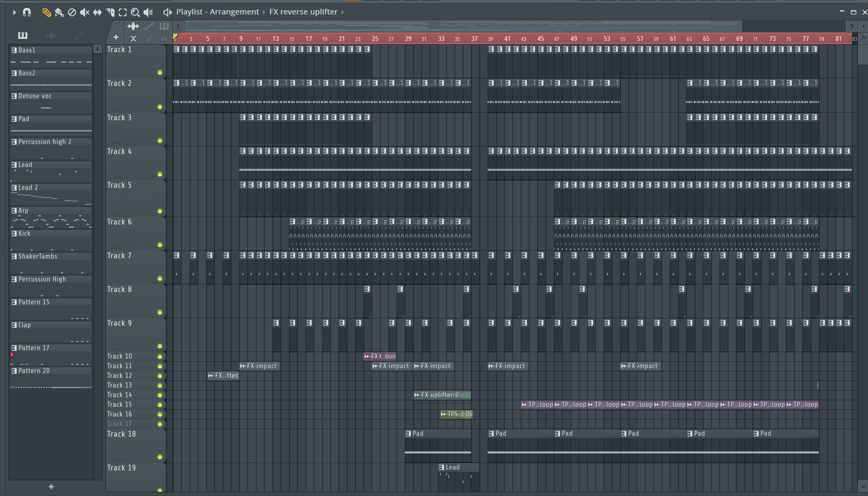Click the horizontal overview scrollbar thumb
This screenshot has height=496, width=868.
[x=463, y=26]
